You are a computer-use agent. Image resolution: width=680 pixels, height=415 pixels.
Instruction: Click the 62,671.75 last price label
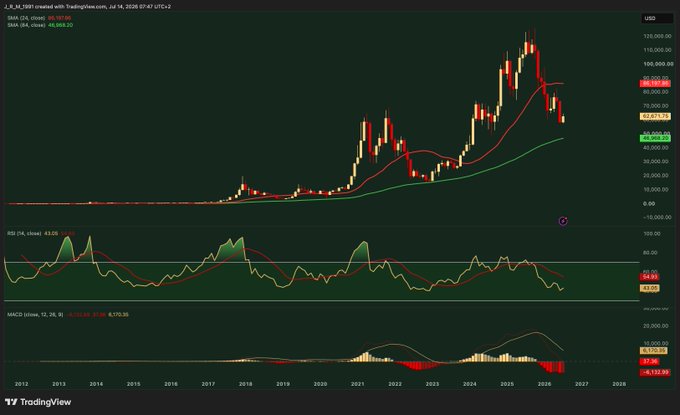[655, 117]
